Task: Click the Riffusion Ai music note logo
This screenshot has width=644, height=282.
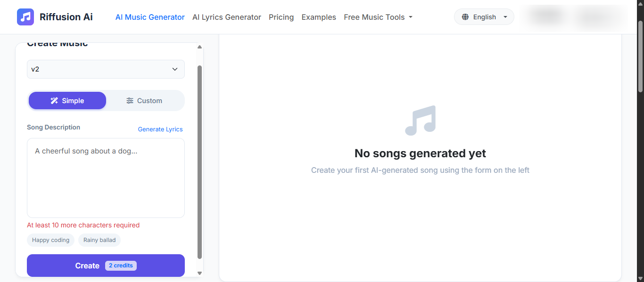Action: pos(25,17)
